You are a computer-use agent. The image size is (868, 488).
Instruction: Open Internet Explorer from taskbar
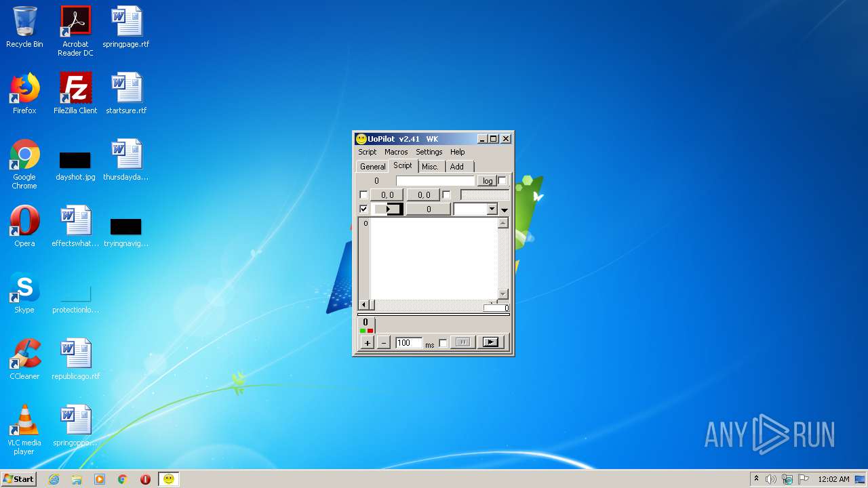(54, 479)
